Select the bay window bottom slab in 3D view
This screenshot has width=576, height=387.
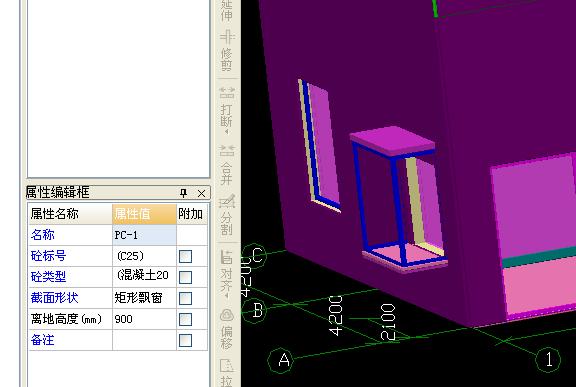coord(404,258)
